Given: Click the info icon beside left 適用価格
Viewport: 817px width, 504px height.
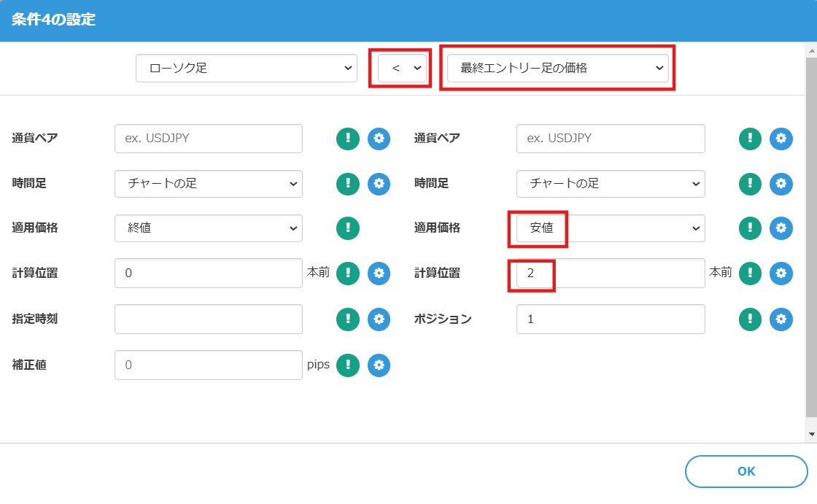Looking at the screenshot, I should 348,228.
